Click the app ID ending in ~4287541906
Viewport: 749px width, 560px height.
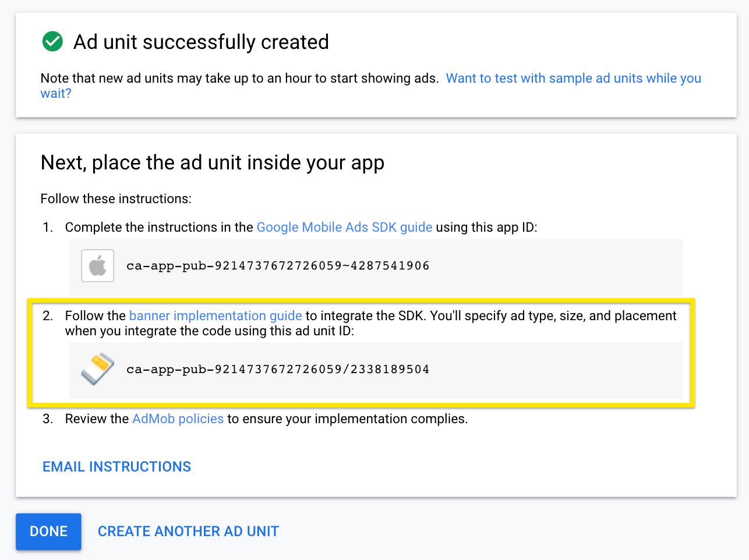(x=278, y=265)
